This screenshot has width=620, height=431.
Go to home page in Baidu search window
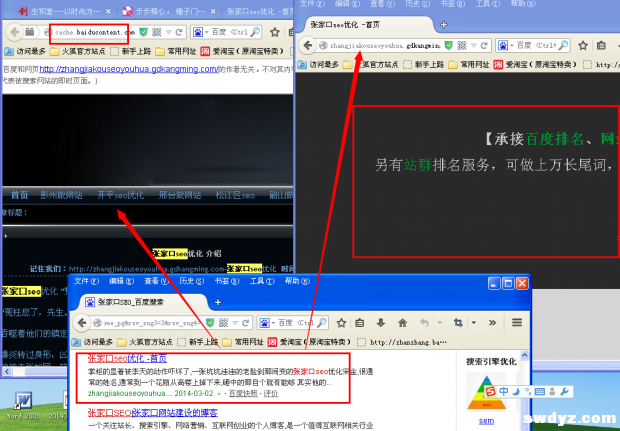pos(402,323)
